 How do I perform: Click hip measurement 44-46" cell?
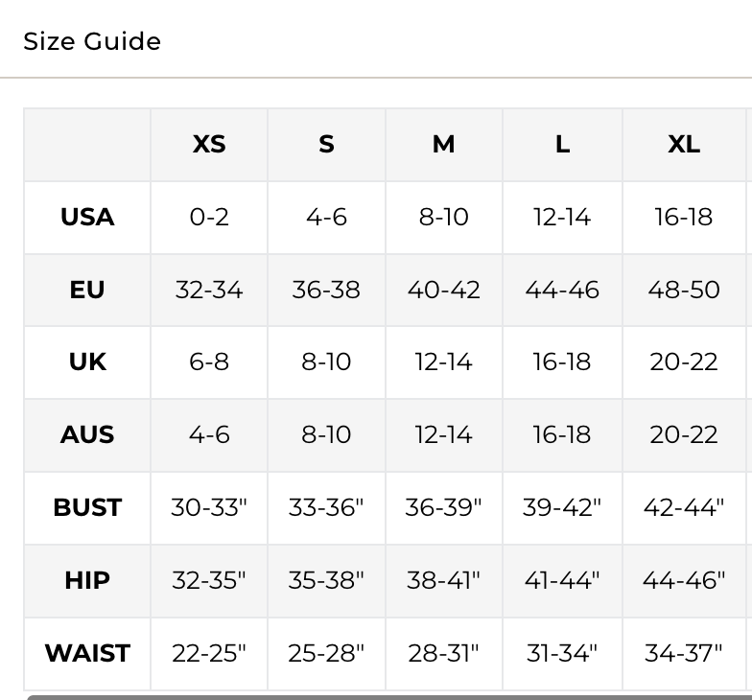point(684,581)
